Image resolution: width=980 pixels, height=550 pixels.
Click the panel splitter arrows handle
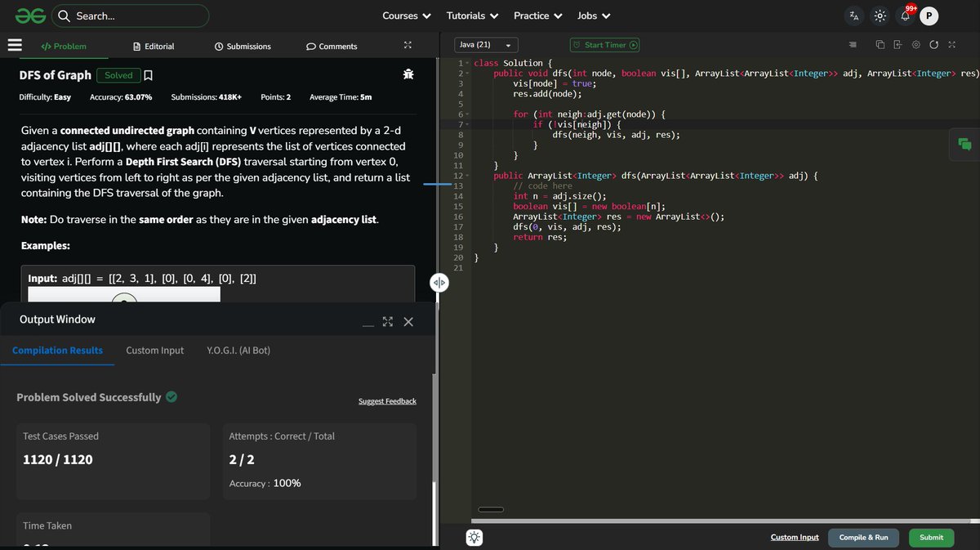point(439,283)
